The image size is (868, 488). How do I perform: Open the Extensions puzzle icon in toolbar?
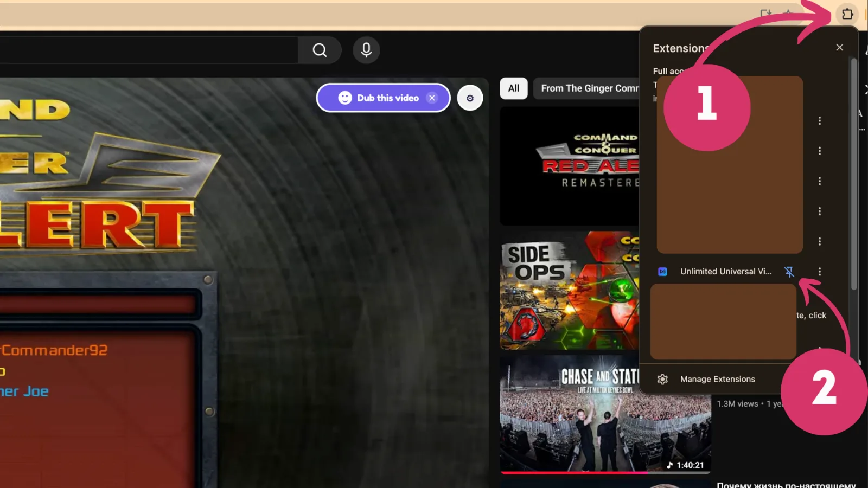point(847,14)
